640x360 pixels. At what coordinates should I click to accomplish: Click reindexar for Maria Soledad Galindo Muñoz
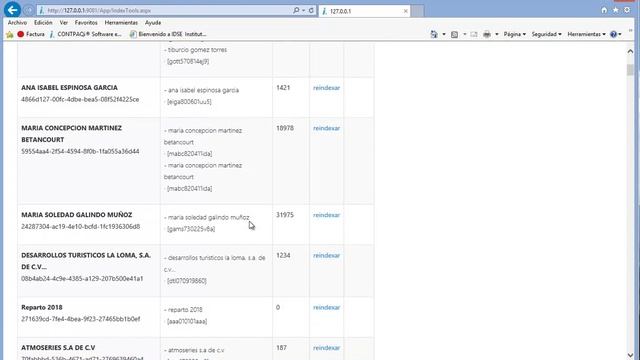[326, 215]
